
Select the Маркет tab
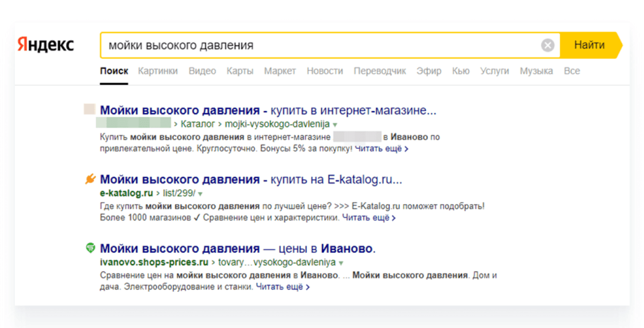pos(280,71)
